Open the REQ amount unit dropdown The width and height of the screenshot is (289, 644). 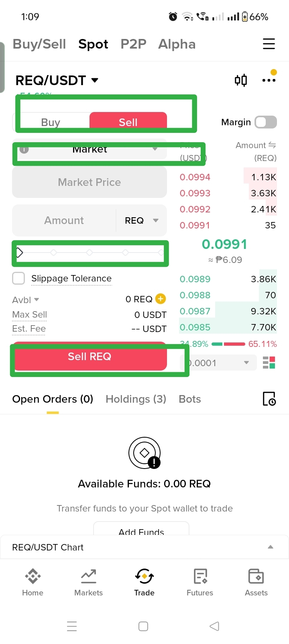click(x=141, y=220)
